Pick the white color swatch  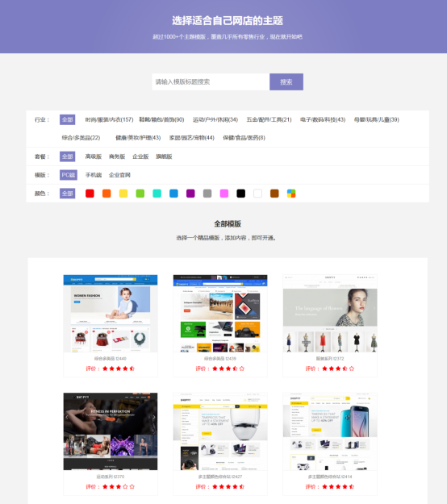click(x=257, y=194)
